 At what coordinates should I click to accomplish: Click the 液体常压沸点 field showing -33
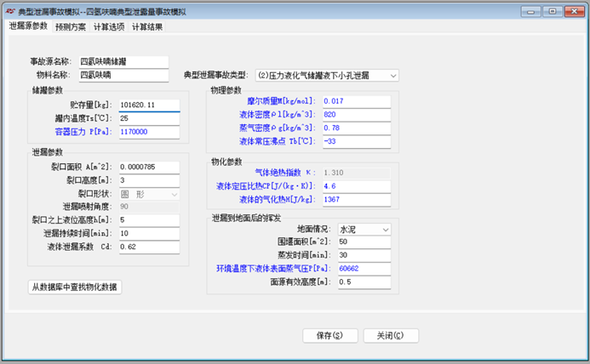[x=357, y=141]
